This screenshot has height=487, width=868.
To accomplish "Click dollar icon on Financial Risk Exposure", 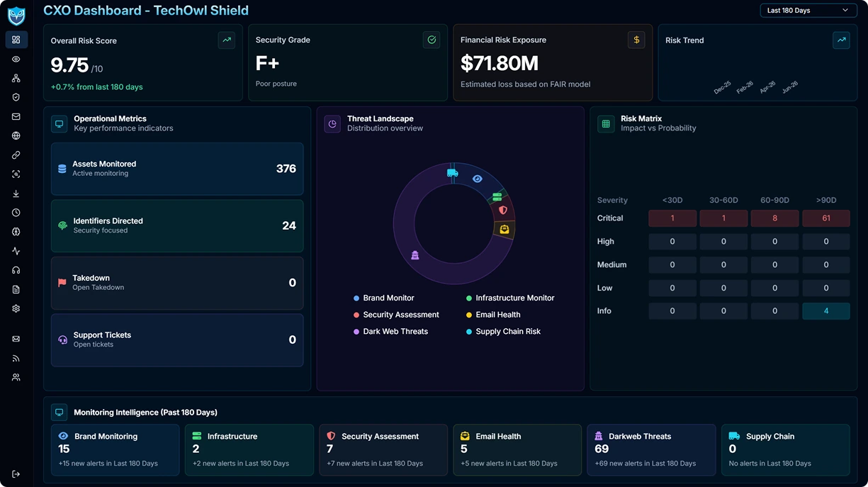I will coord(636,40).
